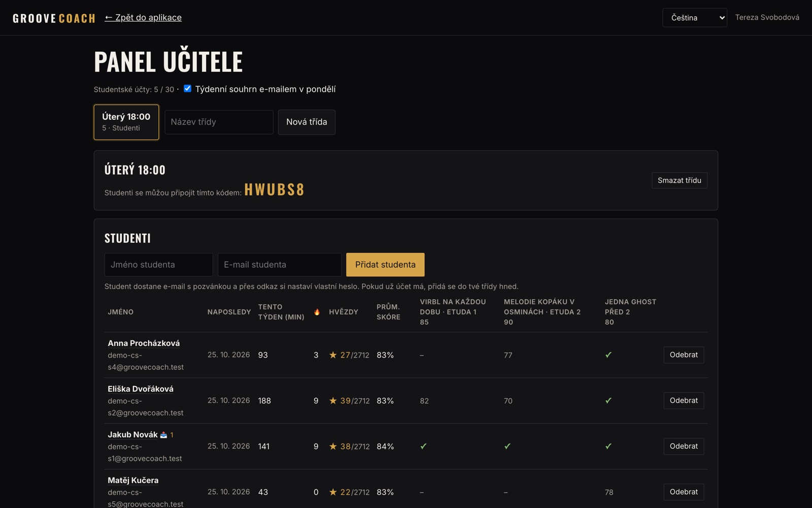Remove Matěj Kučera with Odebrat
This screenshot has width=812, height=508.
click(684, 492)
